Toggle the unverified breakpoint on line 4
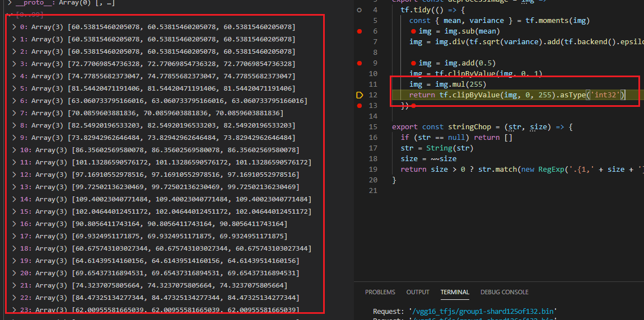Image resolution: width=644 pixels, height=320 pixels. 360,10
